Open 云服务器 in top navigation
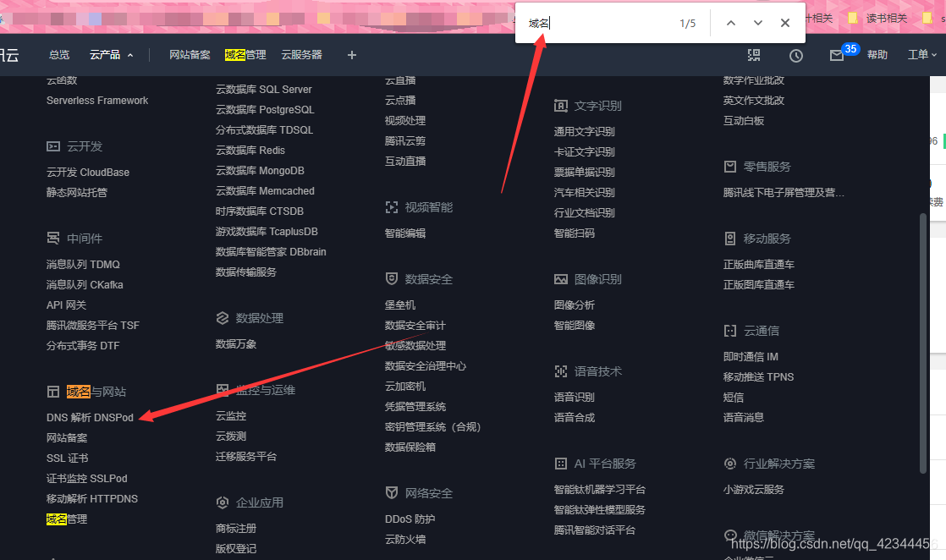The height and width of the screenshot is (560, 946). pyautogui.click(x=302, y=55)
